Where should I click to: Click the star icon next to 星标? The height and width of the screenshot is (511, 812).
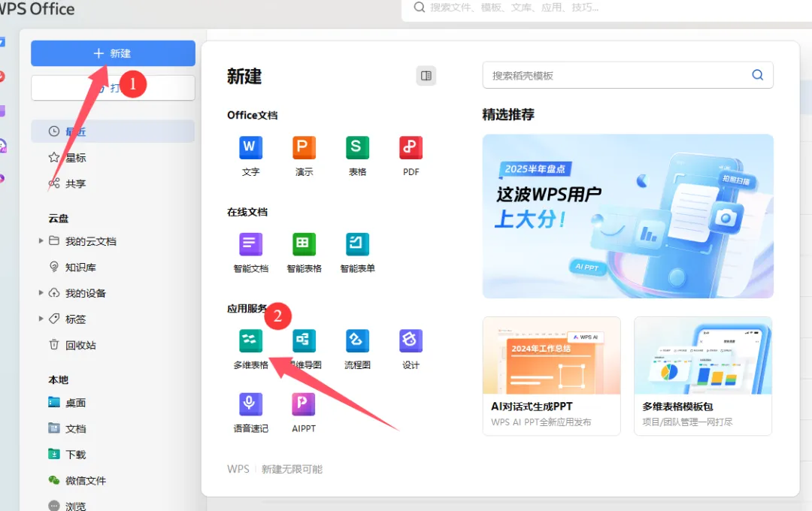54,157
